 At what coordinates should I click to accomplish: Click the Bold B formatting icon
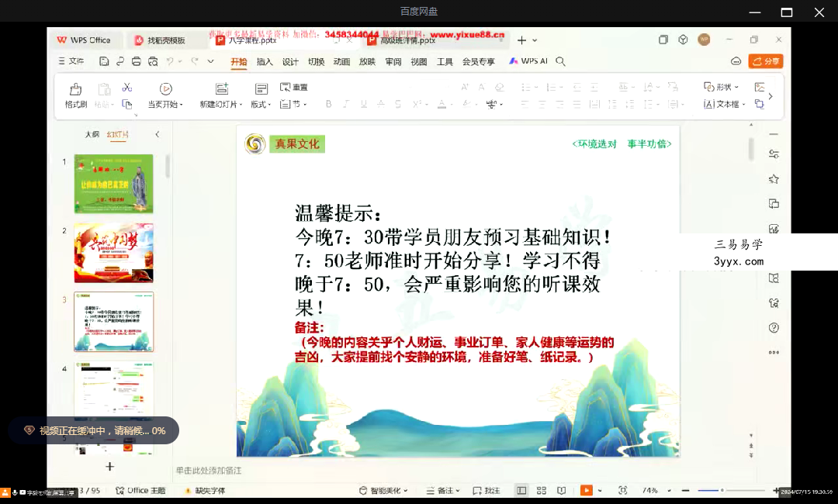tap(329, 104)
